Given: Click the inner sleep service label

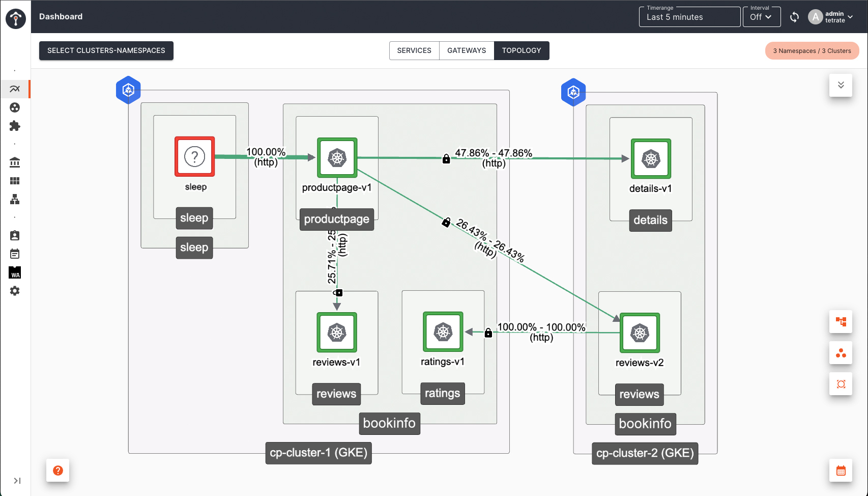Looking at the screenshot, I should pos(194,218).
